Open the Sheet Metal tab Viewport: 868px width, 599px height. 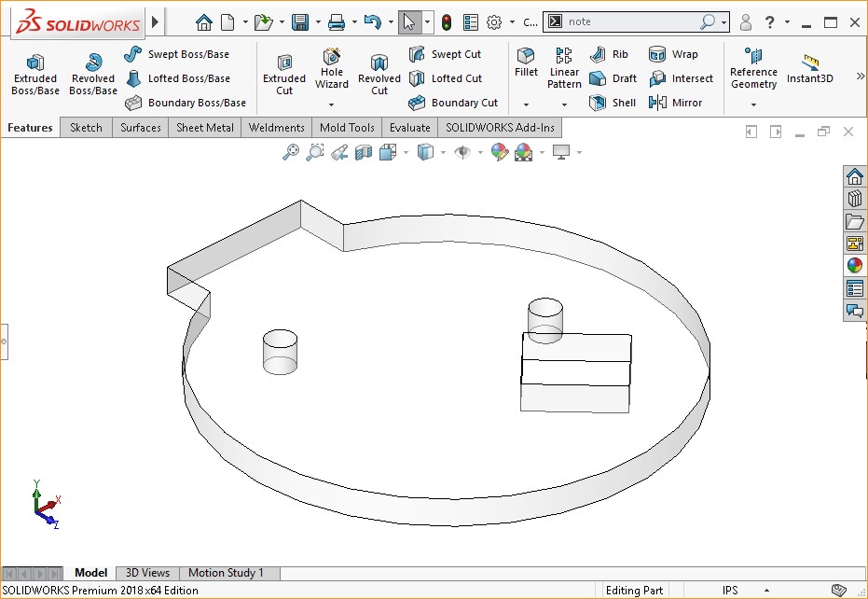pyautogui.click(x=205, y=128)
